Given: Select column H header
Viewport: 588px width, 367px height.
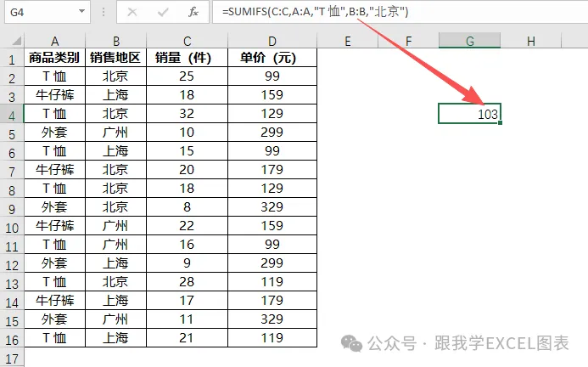Looking at the screenshot, I should pos(530,41).
